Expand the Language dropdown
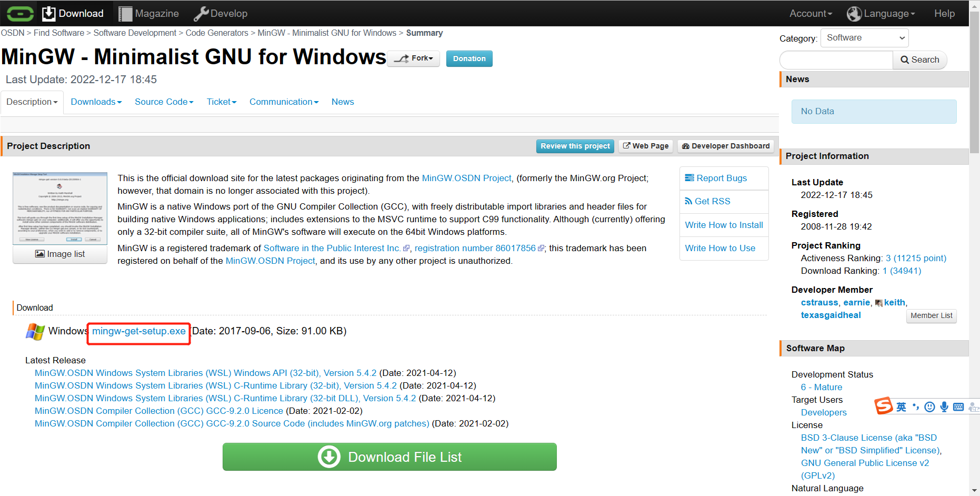980x496 pixels. tap(881, 14)
